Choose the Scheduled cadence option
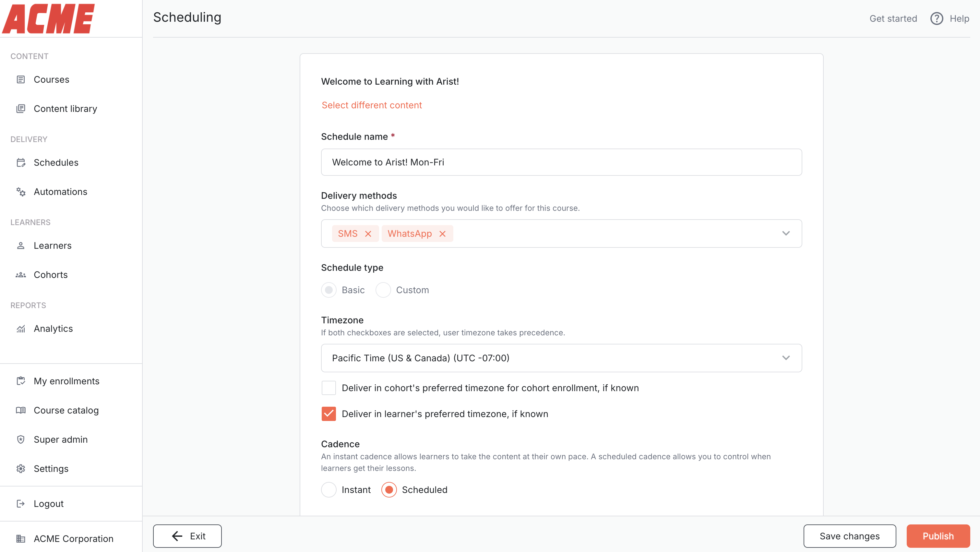The image size is (980, 552). click(x=389, y=490)
